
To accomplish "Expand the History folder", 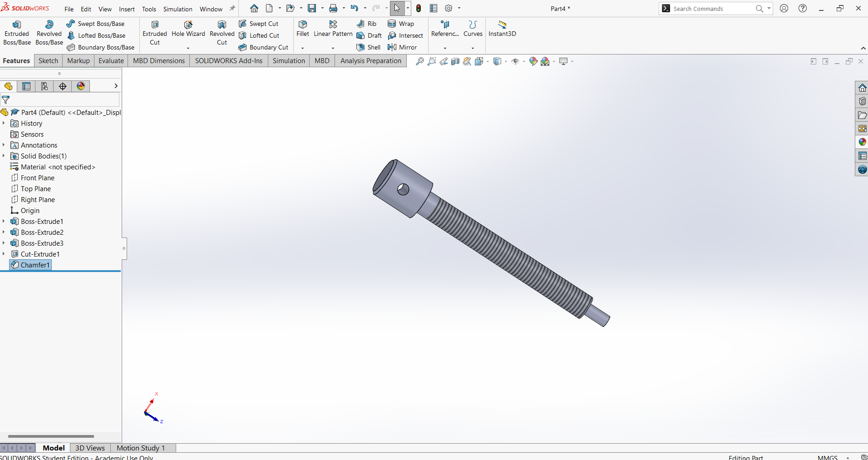I will click(x=4, y=123).
